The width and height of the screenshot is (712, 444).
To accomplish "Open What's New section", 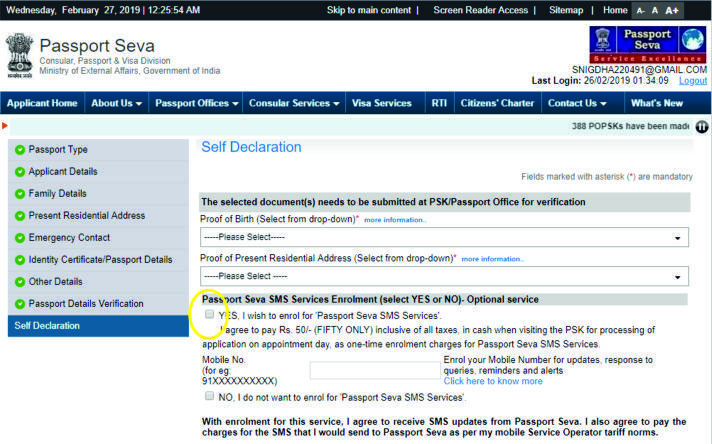I will pos(657,103).
